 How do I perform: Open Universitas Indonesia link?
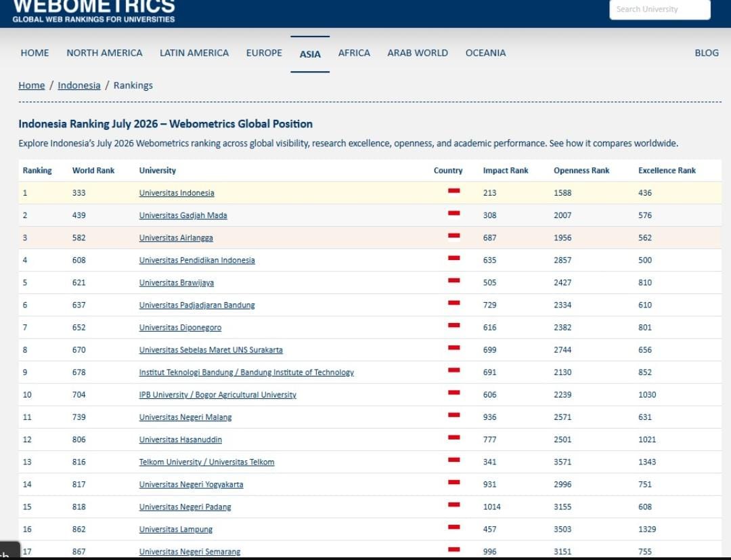tap(177, 193)
